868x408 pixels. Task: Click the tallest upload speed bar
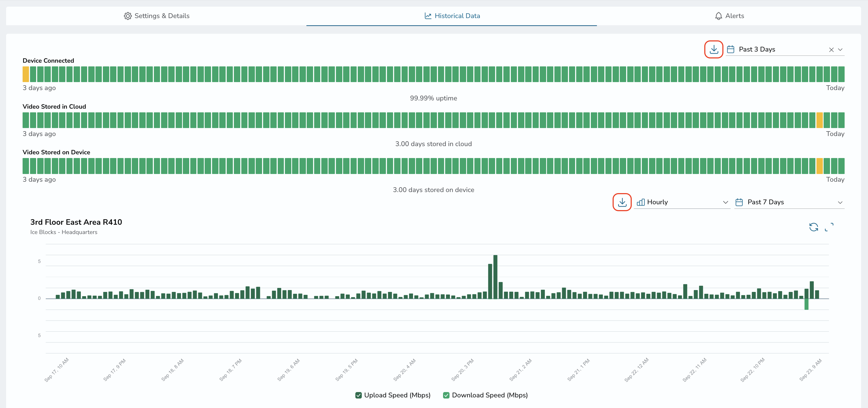[495, 277]
